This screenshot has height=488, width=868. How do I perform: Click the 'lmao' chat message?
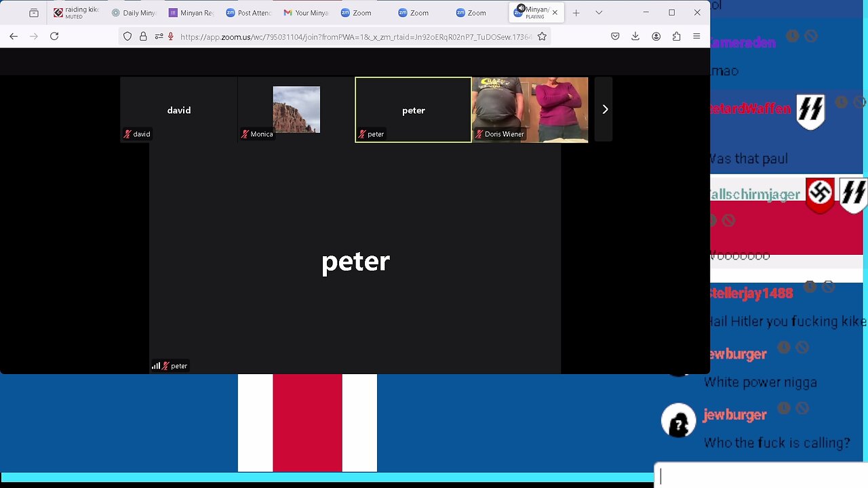[724, 70]
